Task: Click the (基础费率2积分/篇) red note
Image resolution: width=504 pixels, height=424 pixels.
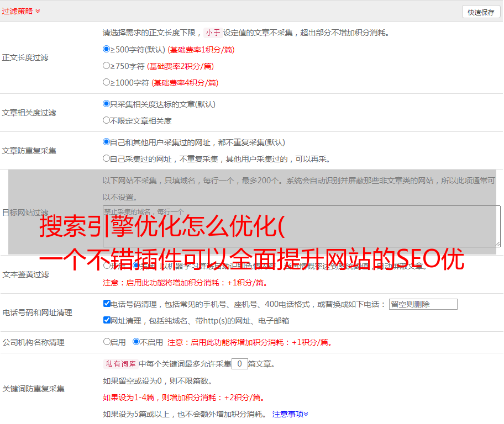Action: tap(181, 66)
